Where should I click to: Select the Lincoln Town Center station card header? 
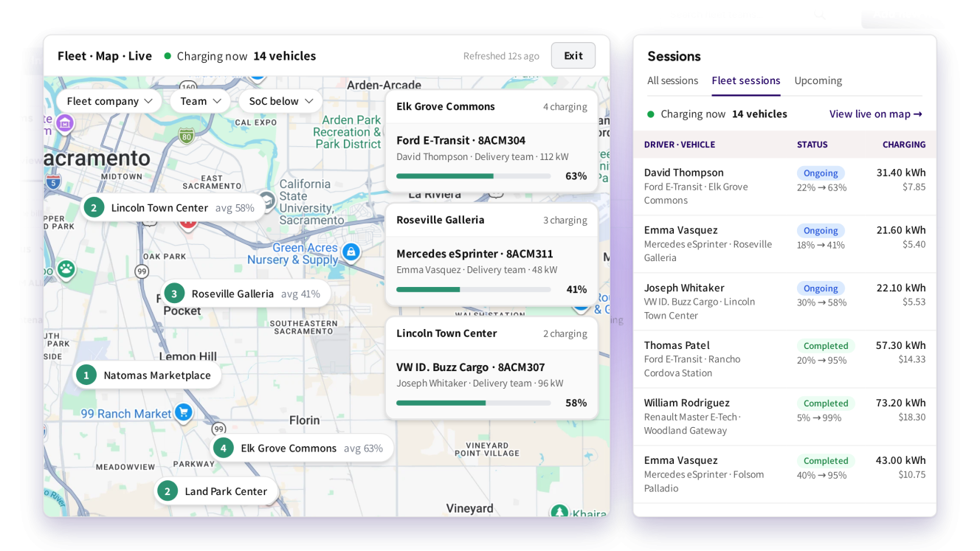pyautogui.click(x=491, y=334)
